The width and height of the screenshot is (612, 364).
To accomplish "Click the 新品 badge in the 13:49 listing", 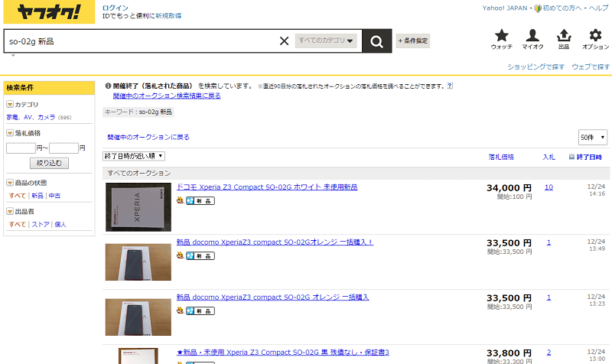I will [x=200, y=256].
